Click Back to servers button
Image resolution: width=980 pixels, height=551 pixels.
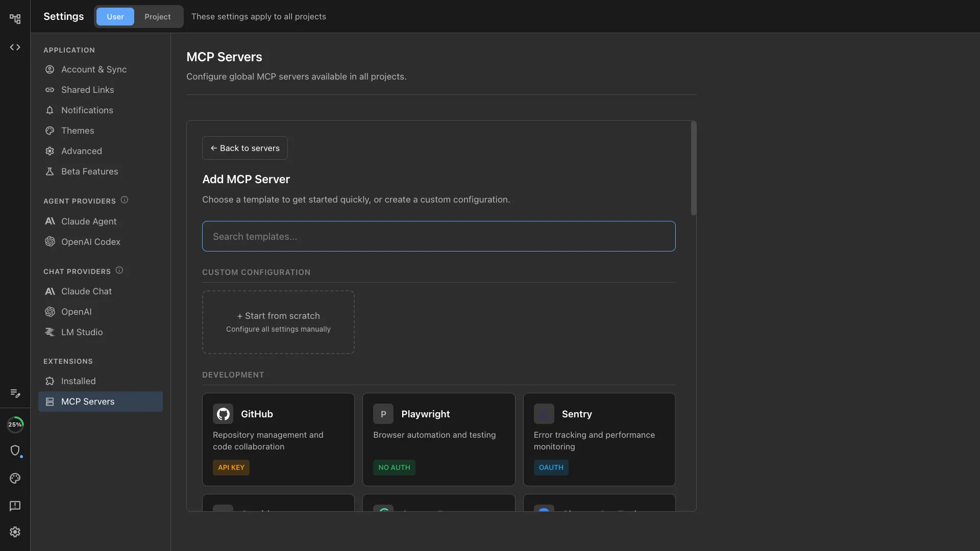pyautogui.click(x=245, y=148)
